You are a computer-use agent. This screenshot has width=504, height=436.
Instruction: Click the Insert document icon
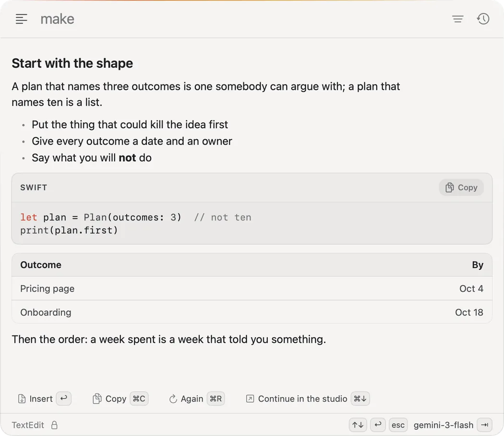22,399
